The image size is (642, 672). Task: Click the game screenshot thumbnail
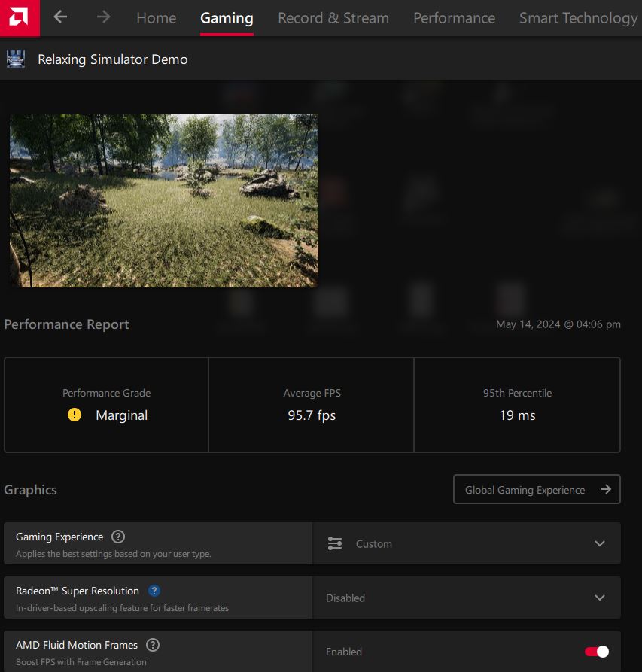164,201
